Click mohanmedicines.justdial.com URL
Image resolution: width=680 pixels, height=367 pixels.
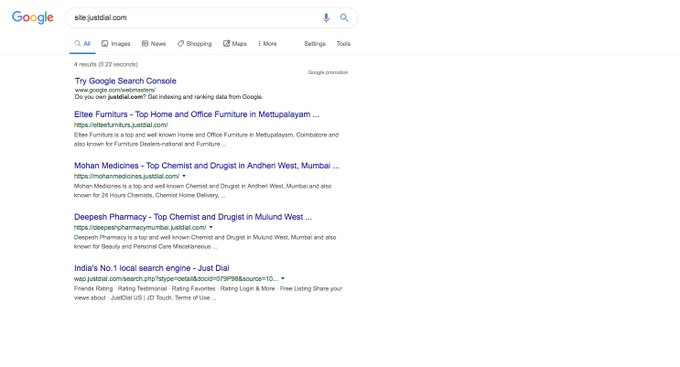pyautogui.click(x=127, y=176)
